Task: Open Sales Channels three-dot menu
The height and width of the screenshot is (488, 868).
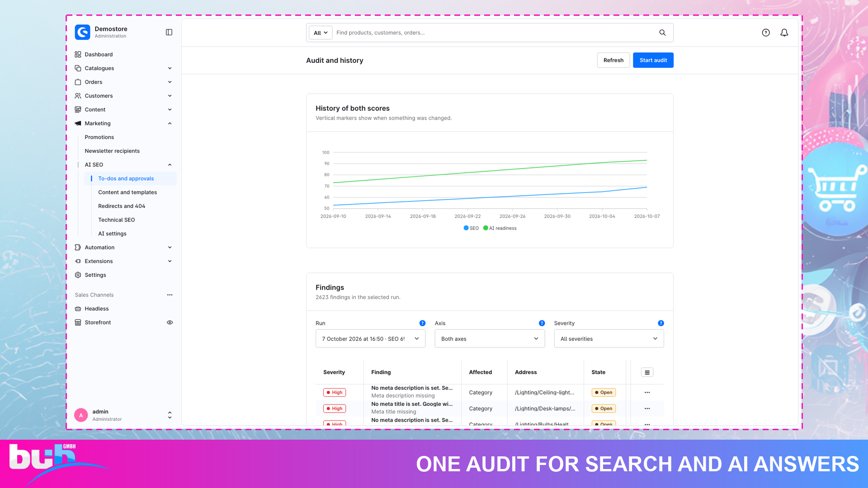Action: [x=170, y=295]
